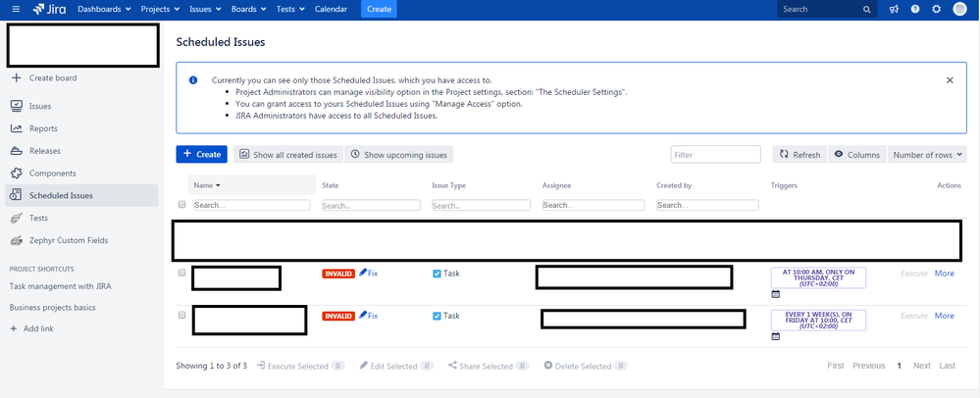The width and height of the screenshot is (980, 398).
Task: Open Calendar in the top navigation
Action: (331, 10)
